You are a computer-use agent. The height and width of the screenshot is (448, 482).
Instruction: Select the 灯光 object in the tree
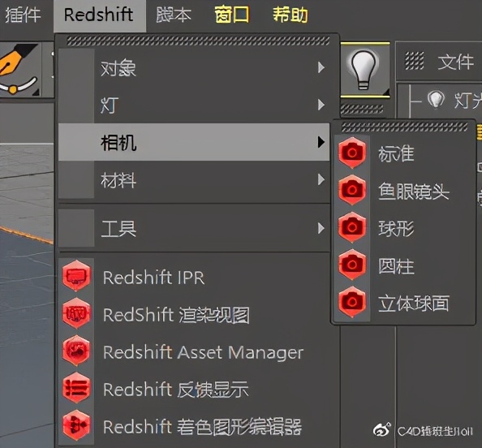click(468, 100)
